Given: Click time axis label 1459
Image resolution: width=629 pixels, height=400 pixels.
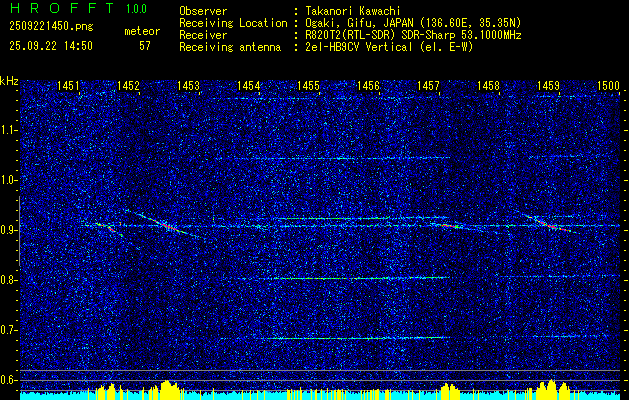Looking at the screenshot, I should pos(548,85).
